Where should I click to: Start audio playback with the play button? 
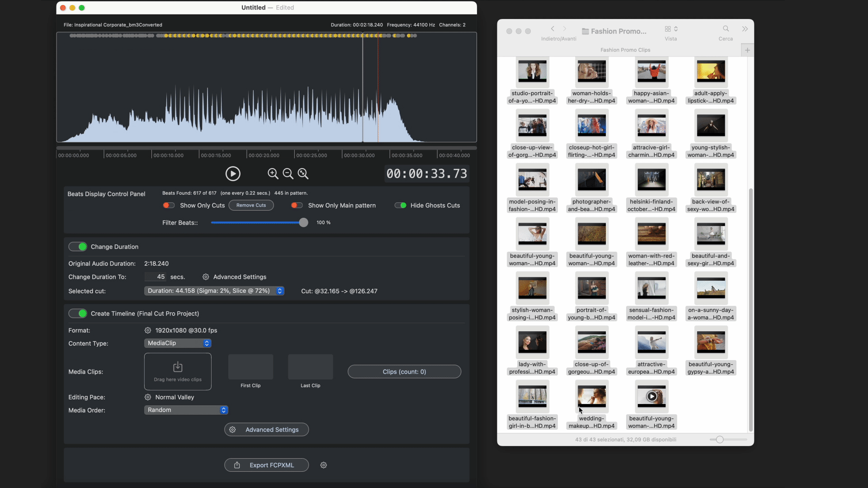click(233, 174)
